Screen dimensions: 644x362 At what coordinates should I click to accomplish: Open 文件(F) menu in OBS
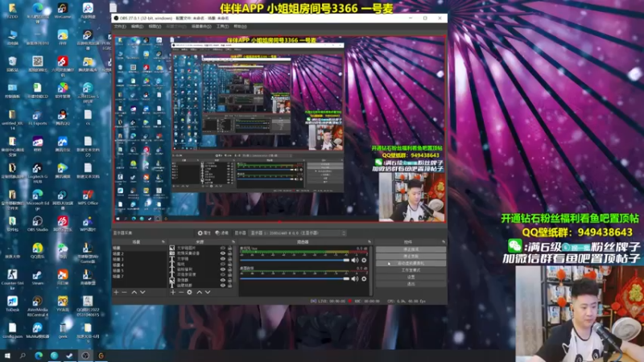(120, 27)
